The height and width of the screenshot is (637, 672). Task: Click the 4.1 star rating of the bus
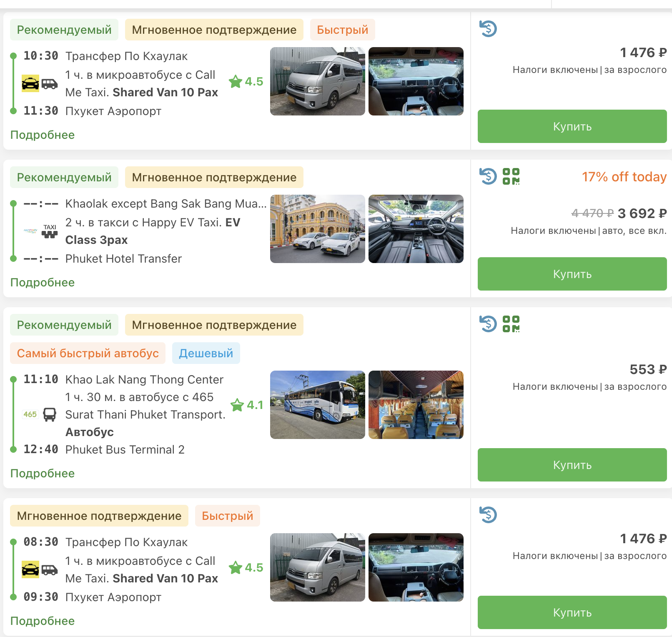pos(247,405)
